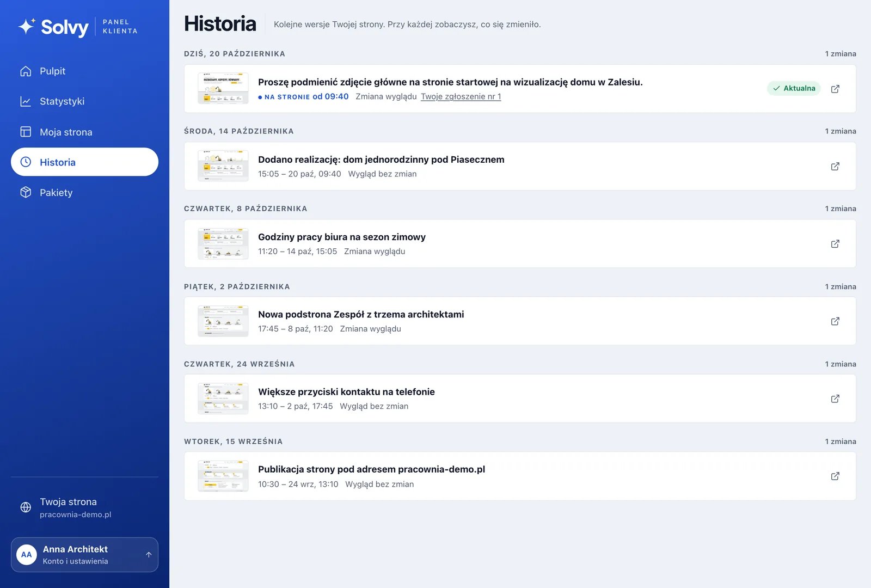Expand the Anna Architekt account menu arrow
This screenshot has height=588, width=871.
[x=149, y=555]
